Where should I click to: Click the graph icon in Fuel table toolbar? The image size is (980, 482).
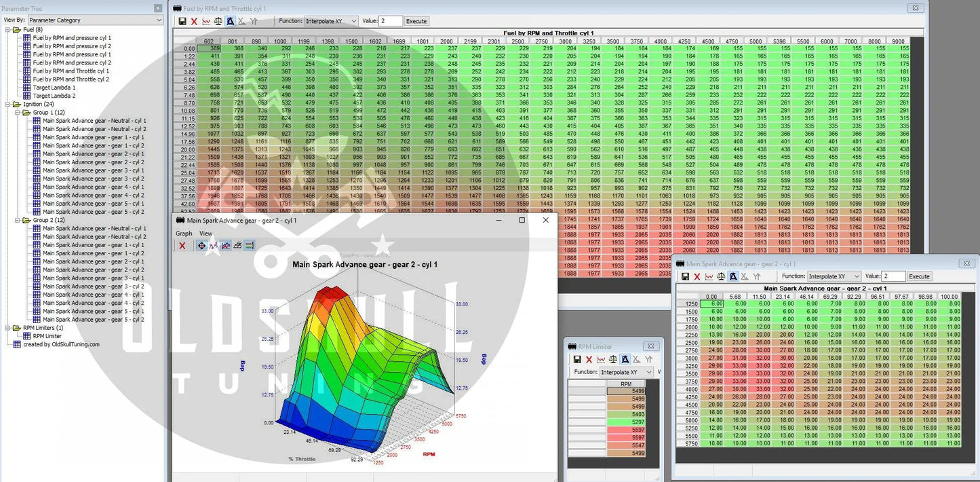[x=206, y=21]
